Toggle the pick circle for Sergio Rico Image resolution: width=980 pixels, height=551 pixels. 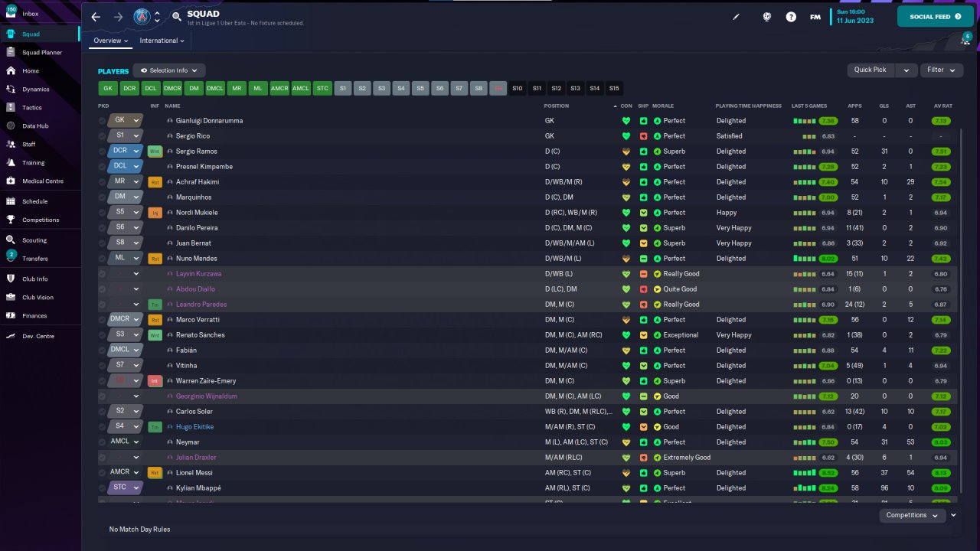coord(102,136)
